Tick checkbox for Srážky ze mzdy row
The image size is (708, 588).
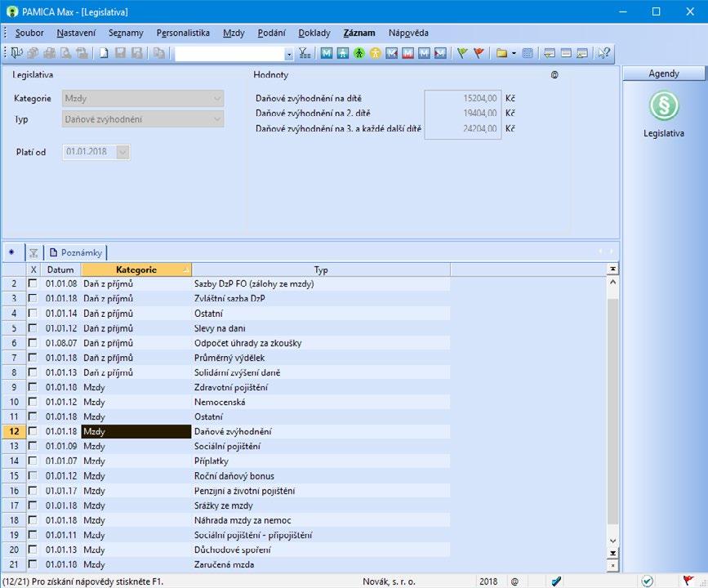33,506
